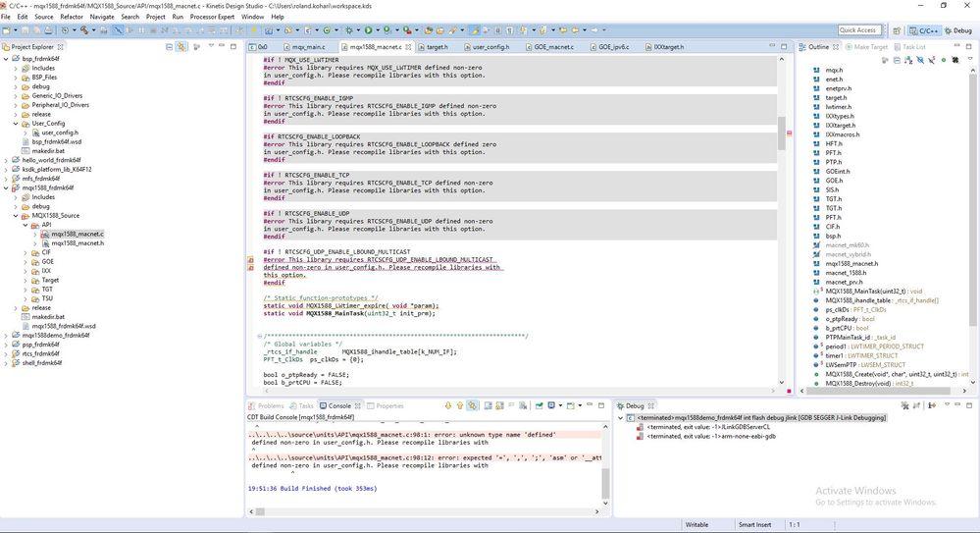
Task: Click the Build hammer toolbar icon
Action: point(83,30)
